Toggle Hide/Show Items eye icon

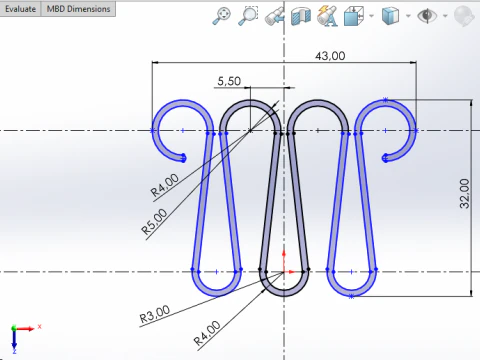pos(427,16)
